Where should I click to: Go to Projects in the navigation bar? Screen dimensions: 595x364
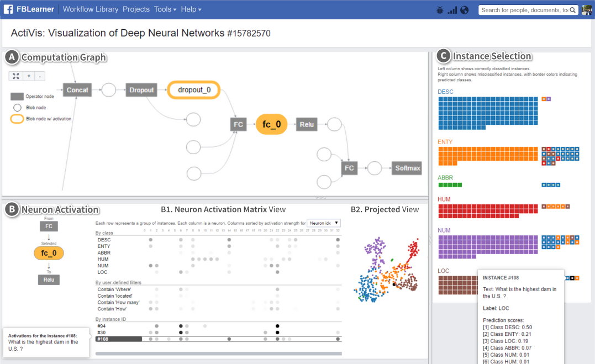pyautogui.click(x=136, y=9)
